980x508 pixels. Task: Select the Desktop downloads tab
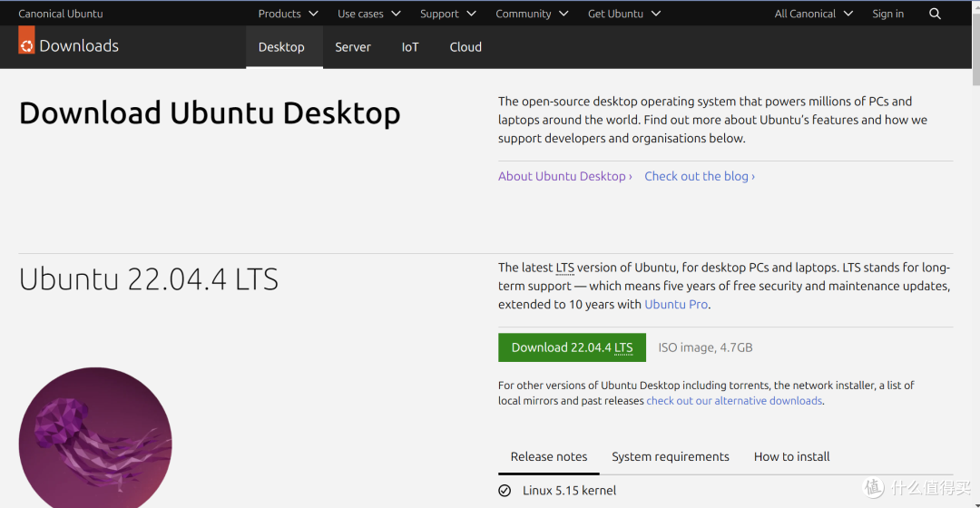(284, 47)
